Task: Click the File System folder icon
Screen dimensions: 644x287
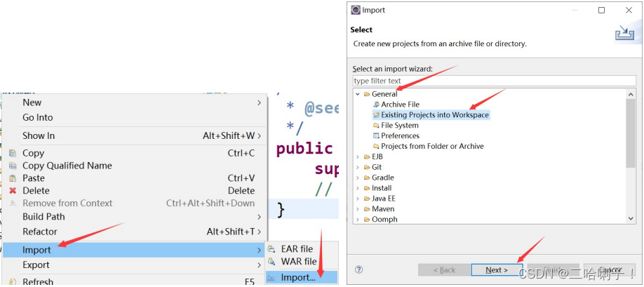Action: pyautogui.click(x=376, y=125)
